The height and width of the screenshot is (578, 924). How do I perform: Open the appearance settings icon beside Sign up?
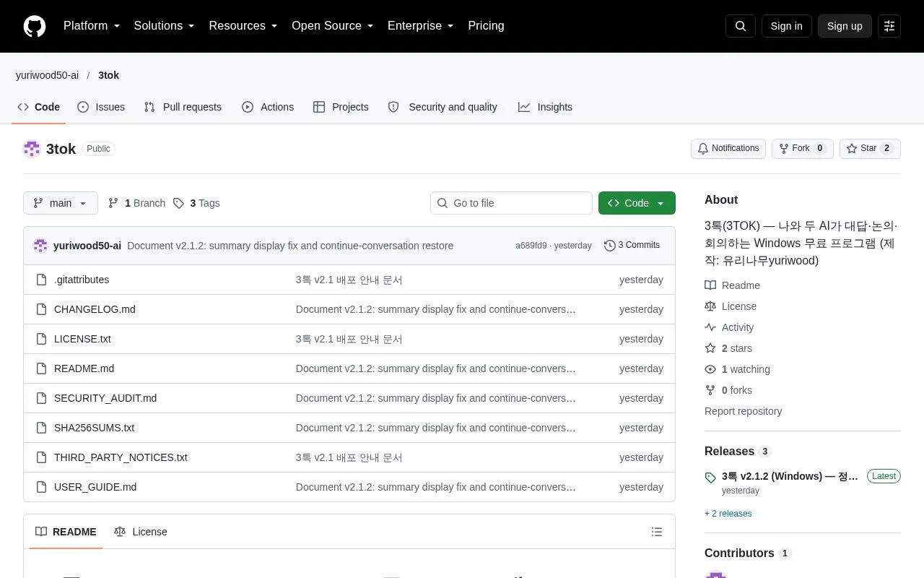(x=889, y=26)
